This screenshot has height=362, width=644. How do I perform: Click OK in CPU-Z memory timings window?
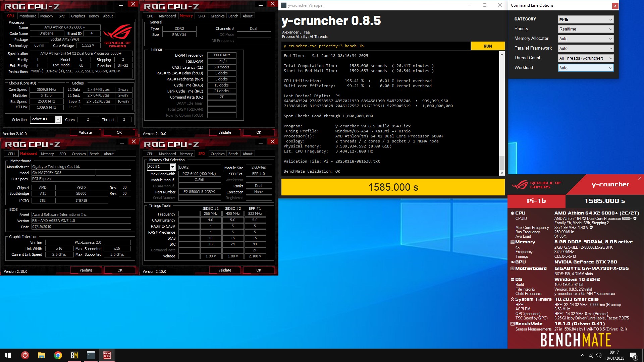[259, 132]
